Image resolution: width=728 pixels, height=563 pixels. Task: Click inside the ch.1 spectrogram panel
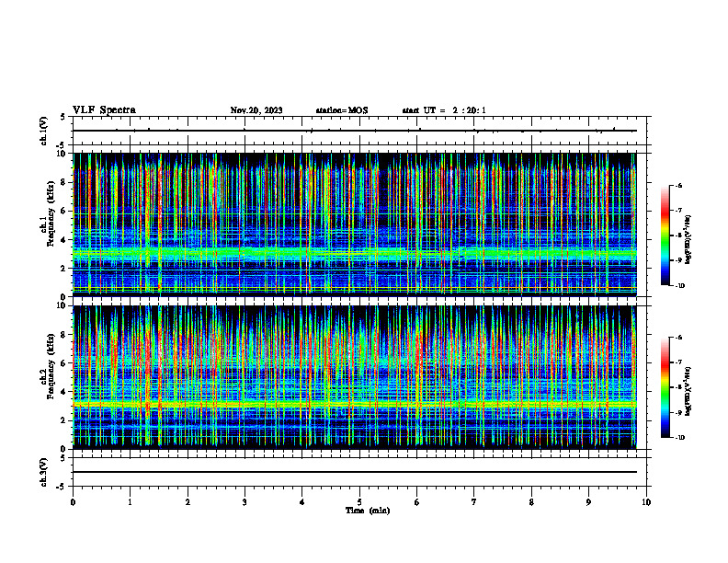(x=355, y=224)
